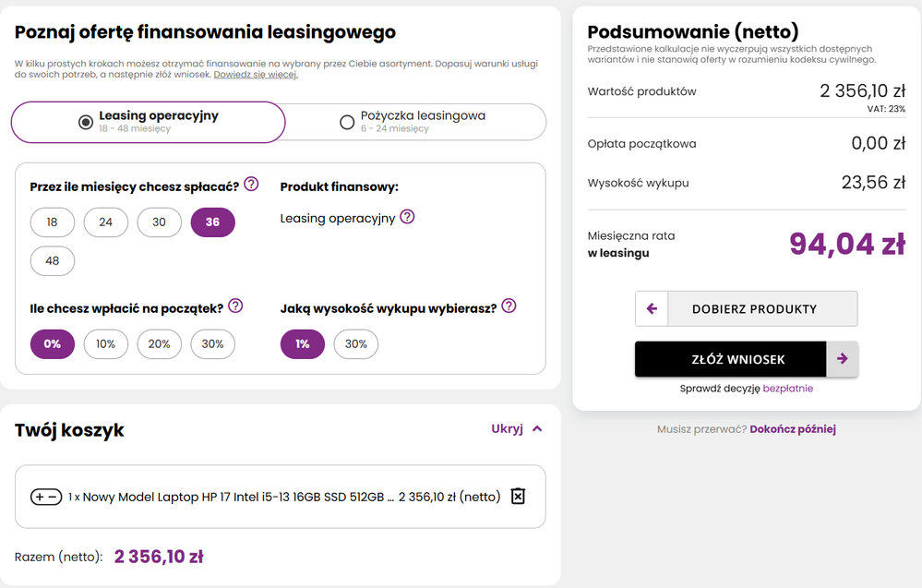Select 24 months repayment period
Screen dimensions: 922x588
(x=106, y=222)
